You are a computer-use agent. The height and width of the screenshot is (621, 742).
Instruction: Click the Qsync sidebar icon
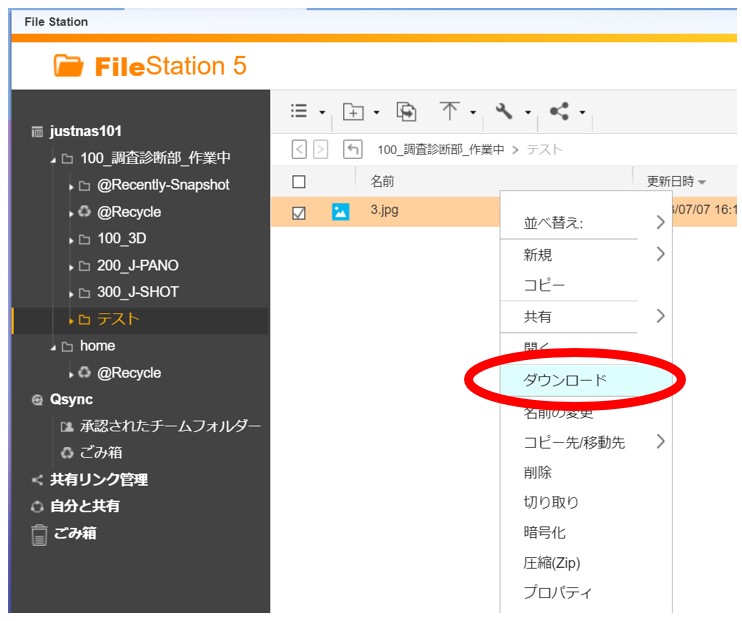37,400
